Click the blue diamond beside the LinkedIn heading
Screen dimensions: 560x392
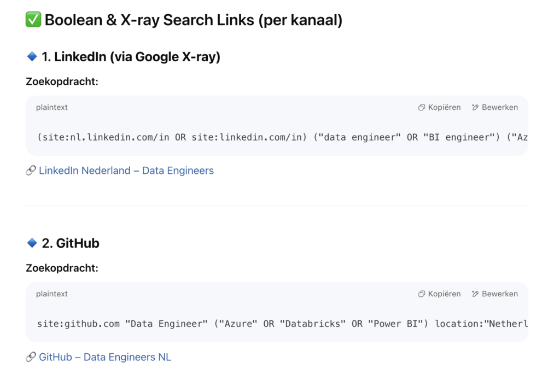pyautogui.click(x=32, y=56)
